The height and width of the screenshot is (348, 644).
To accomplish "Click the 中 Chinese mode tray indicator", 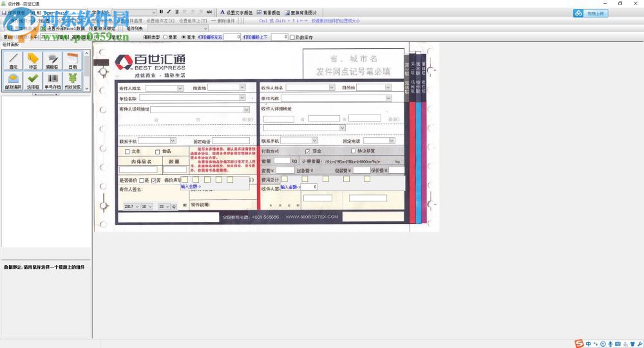I will point(589,344).
